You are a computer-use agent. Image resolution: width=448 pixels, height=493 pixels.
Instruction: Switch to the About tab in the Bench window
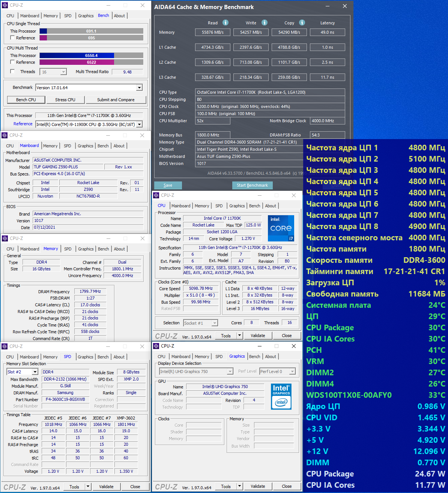click(x=119, y=16)
